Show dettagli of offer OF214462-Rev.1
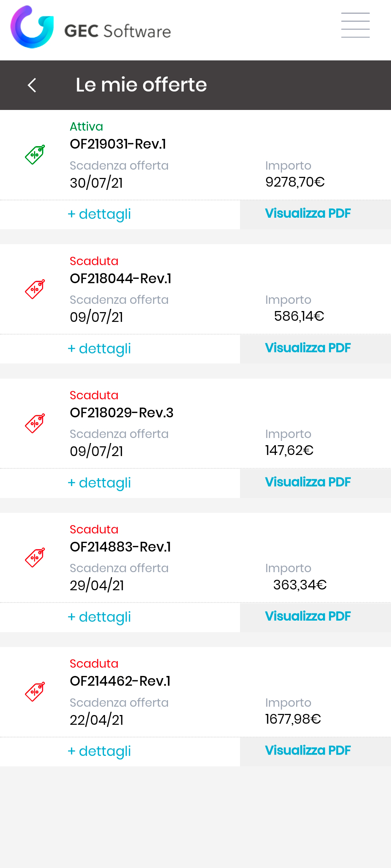 [x=99, y=751]
